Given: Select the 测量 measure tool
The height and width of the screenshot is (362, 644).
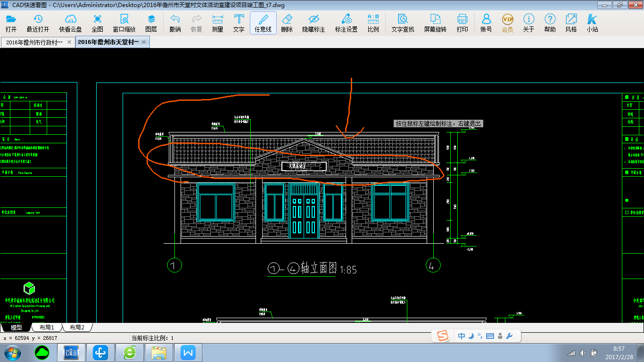Looking at the screenshot, I should click(x=217, y=23).
